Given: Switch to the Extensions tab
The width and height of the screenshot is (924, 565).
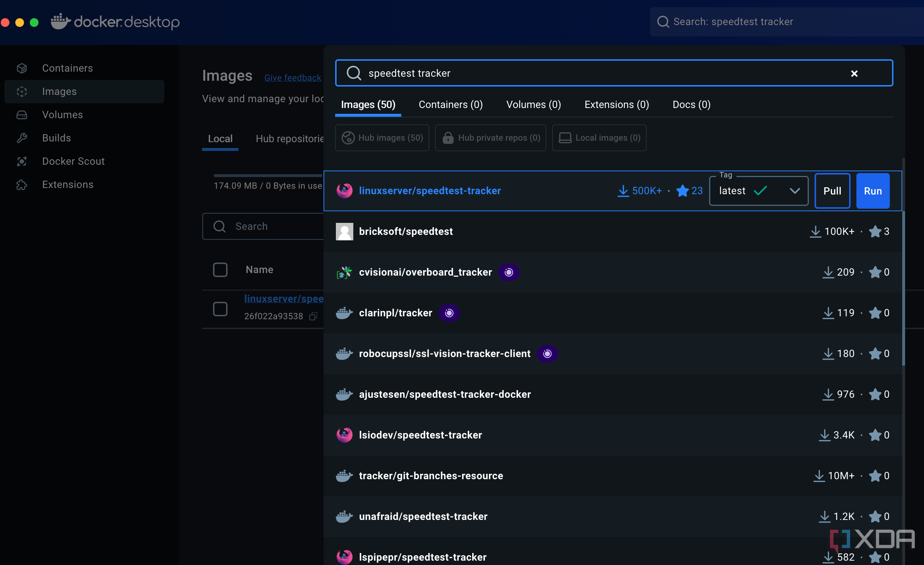Looking at the screenshot, I should (x=616, y=104).
